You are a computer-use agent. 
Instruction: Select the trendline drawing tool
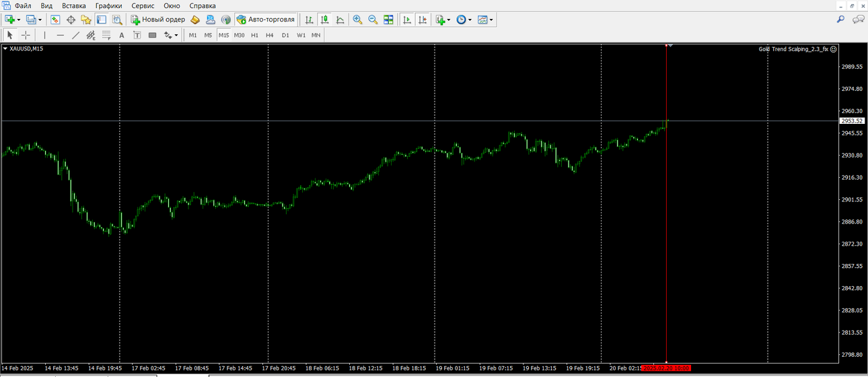75,35
